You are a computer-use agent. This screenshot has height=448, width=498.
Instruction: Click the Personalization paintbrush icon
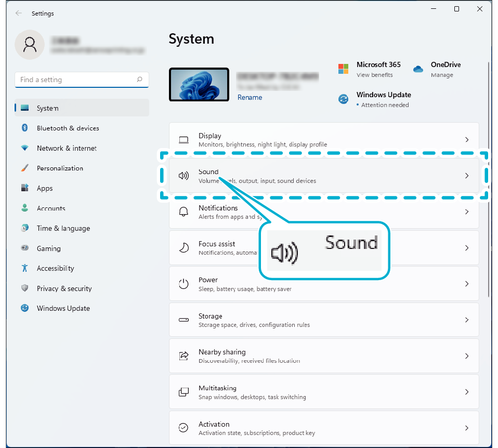pyautogui.click(x=24, y=168)
